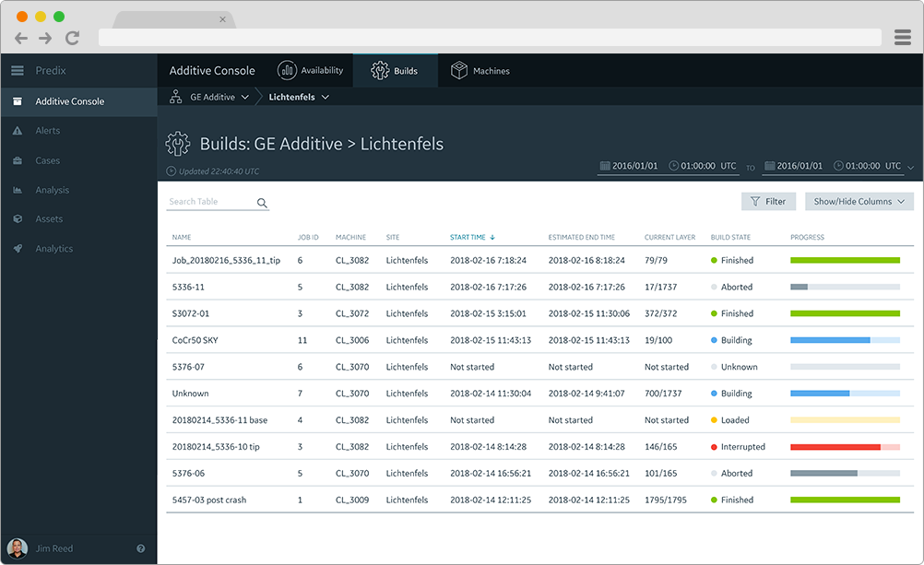The image size is (924, 565).
Task: Click the browser address bar
Action: point(490,38)
